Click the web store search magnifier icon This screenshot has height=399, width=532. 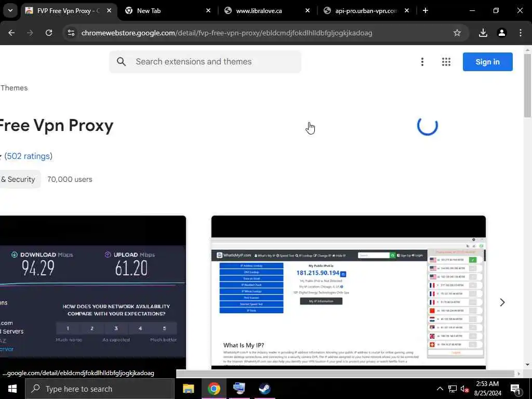[x=121, y=62]
